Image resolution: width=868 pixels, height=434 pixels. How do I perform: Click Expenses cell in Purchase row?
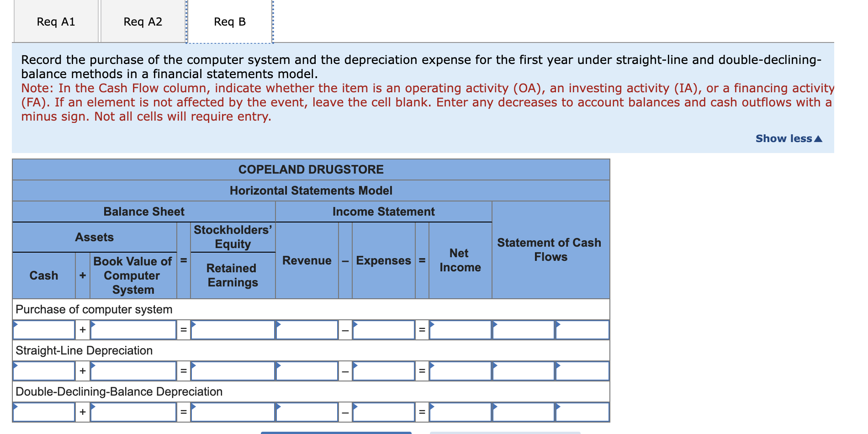pyautogui.click(x=384, y=330)
